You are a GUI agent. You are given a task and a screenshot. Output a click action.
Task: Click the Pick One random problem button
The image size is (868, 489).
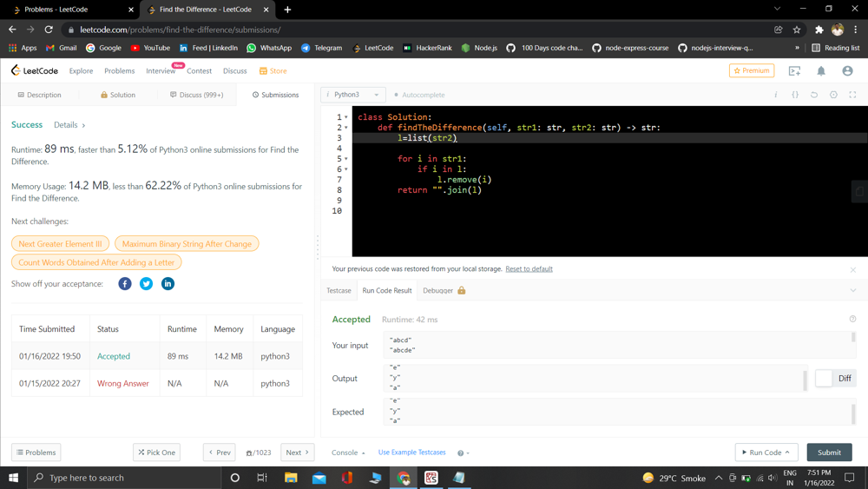coord(156,453)
